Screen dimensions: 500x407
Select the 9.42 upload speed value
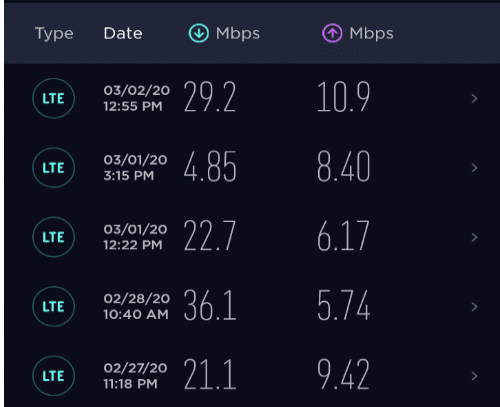point(343,374)
